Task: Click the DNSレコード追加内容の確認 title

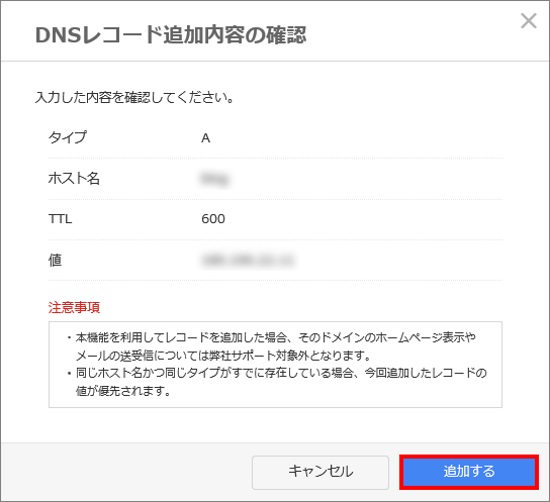Action: tap(171, 35)
